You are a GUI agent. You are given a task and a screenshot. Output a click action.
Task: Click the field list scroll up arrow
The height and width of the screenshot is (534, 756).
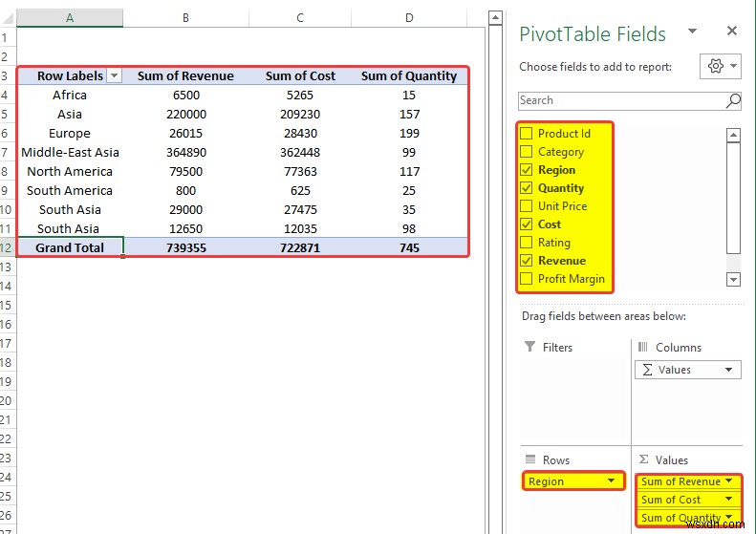[733, 136]
